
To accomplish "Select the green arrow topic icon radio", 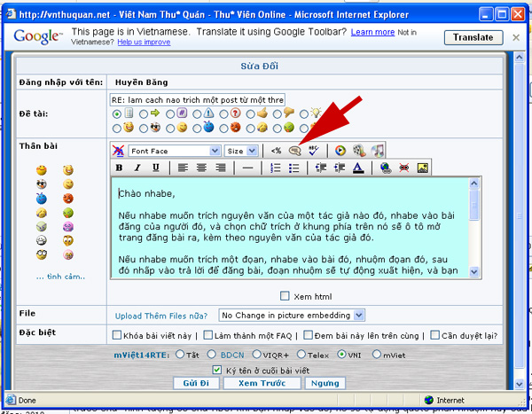I will (x=144, y=114).
